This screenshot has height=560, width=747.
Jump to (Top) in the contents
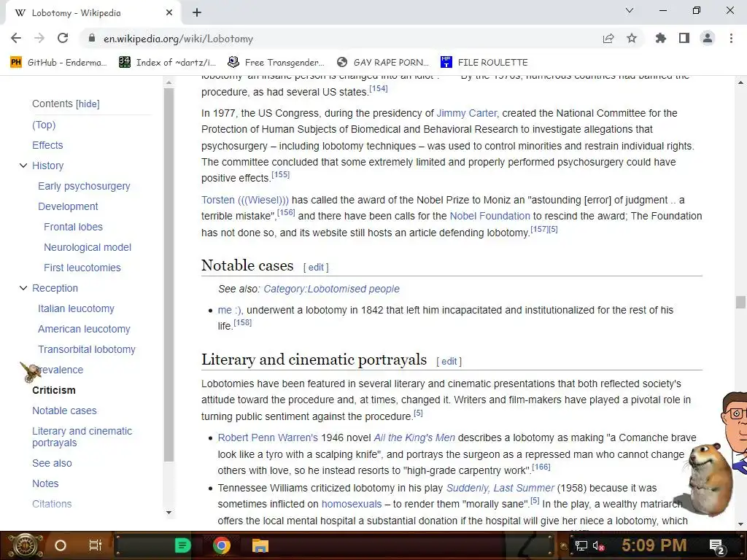[x=44, y=125]
